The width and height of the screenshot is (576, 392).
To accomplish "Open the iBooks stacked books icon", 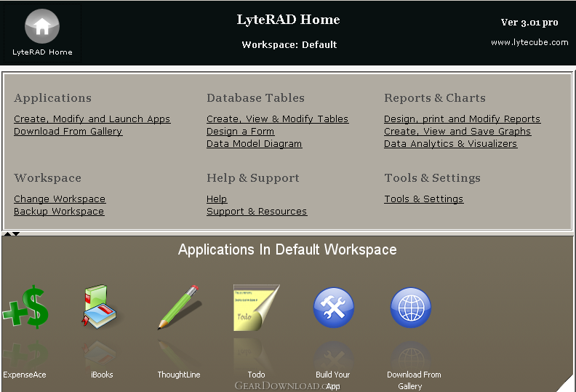I will [x=99, y=305].
